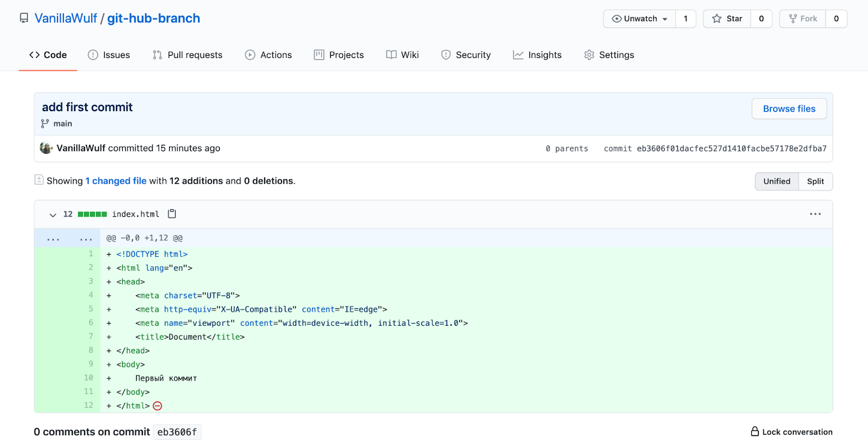Click the VanillaWulf committer name
The width and height of the screenshot is (868, 446).
tap(81, 148)
